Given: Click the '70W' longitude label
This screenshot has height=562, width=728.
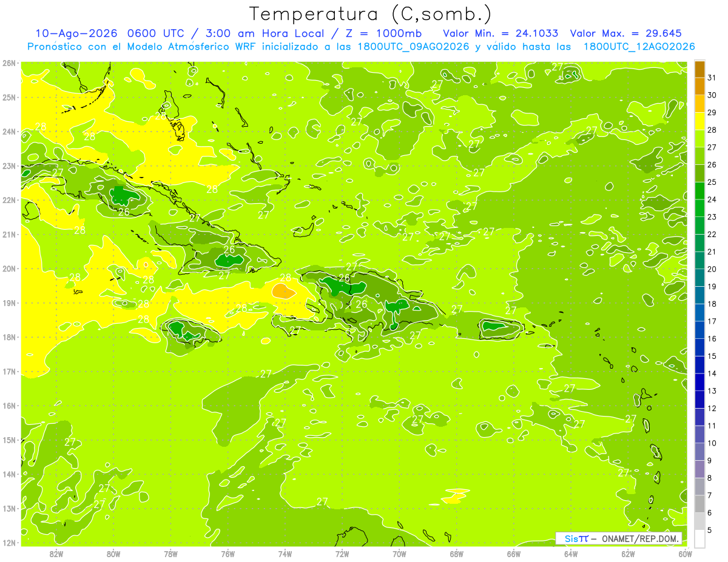Looking at the screenshot, I should coord(399,554).
